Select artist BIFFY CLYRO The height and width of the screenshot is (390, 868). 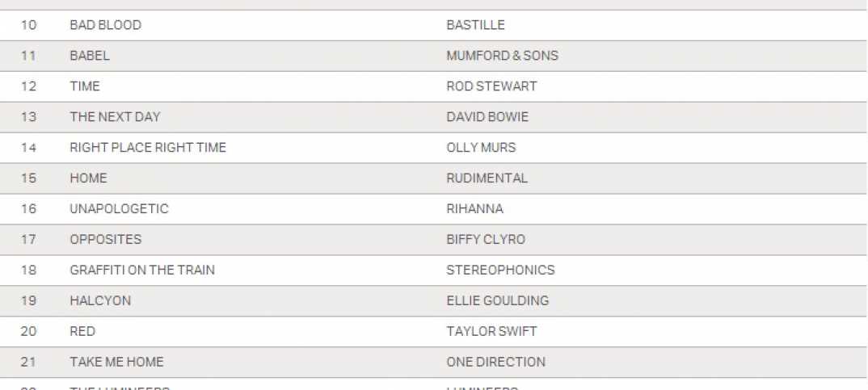tap(485, 240)
